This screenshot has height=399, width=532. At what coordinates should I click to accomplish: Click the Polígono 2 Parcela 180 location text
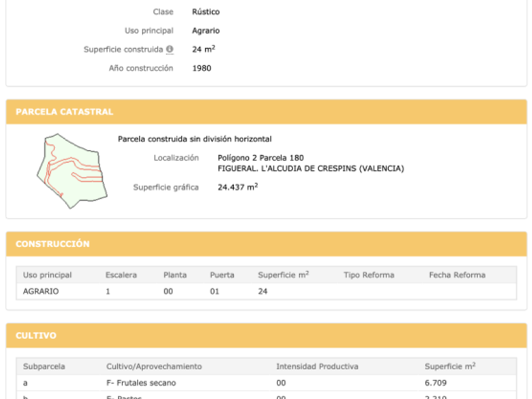click(x=261, y=157)
